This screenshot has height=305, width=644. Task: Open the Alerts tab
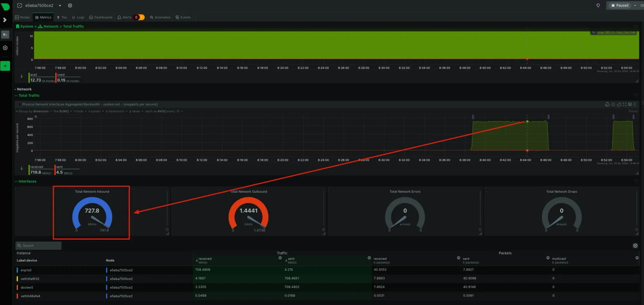tap(124, 17)
